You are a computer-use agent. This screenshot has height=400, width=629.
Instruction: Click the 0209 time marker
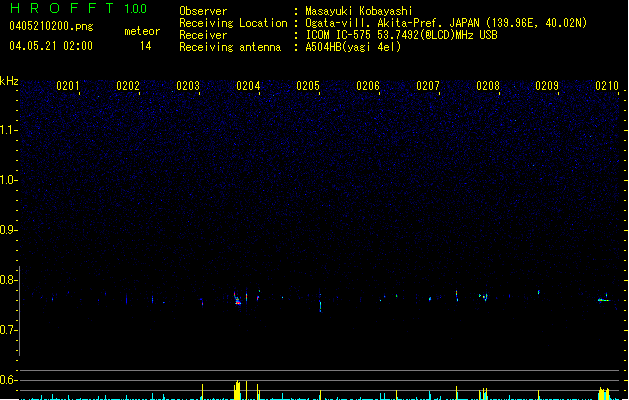point(547,86)
